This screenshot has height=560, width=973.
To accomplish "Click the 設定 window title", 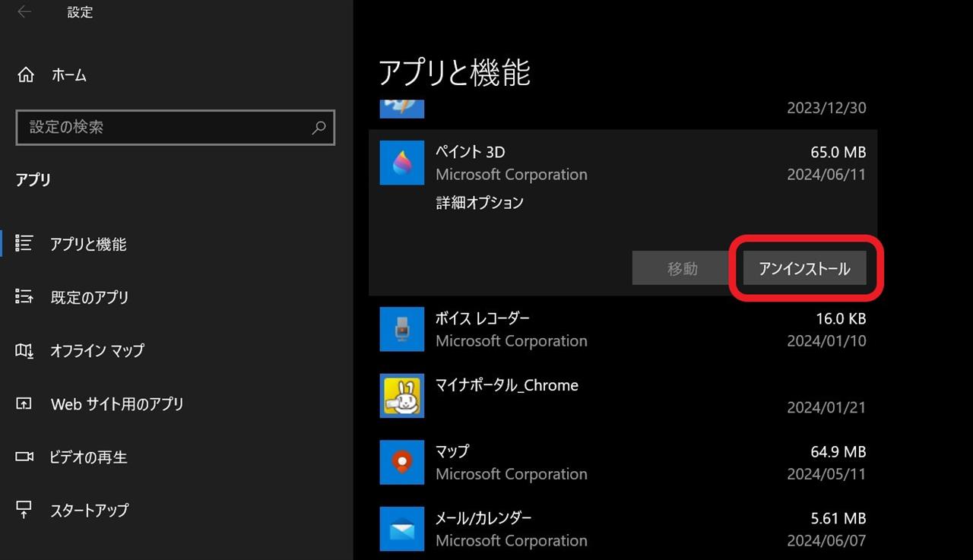I will coord(80,12).
